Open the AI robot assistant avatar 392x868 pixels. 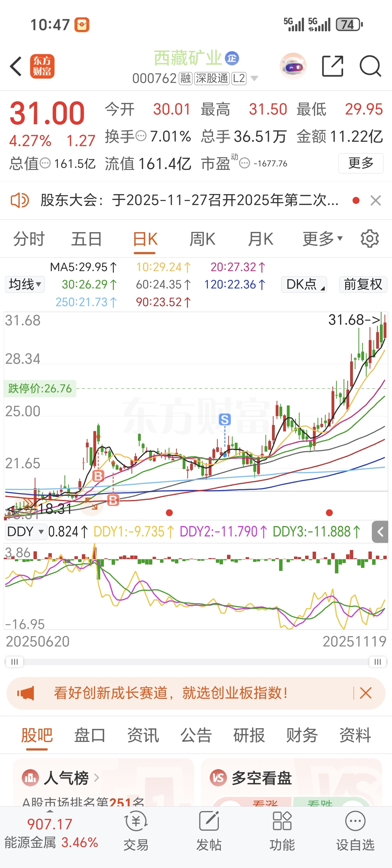(293, 66)
